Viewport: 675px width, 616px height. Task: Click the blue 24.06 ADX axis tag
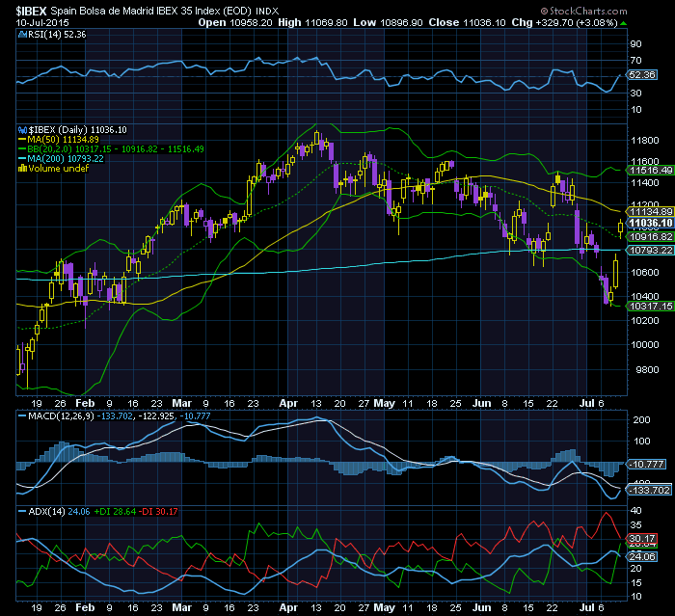[642, 557]
